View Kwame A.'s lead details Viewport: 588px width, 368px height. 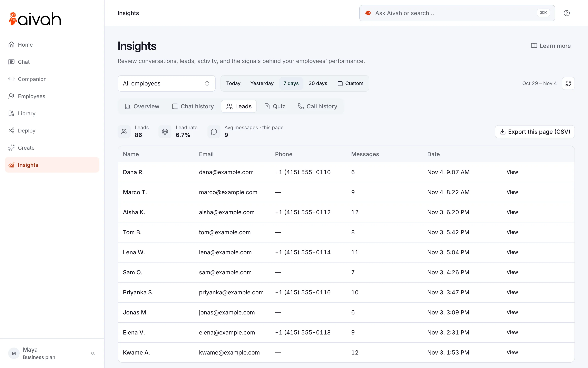[x=512, y=352]
